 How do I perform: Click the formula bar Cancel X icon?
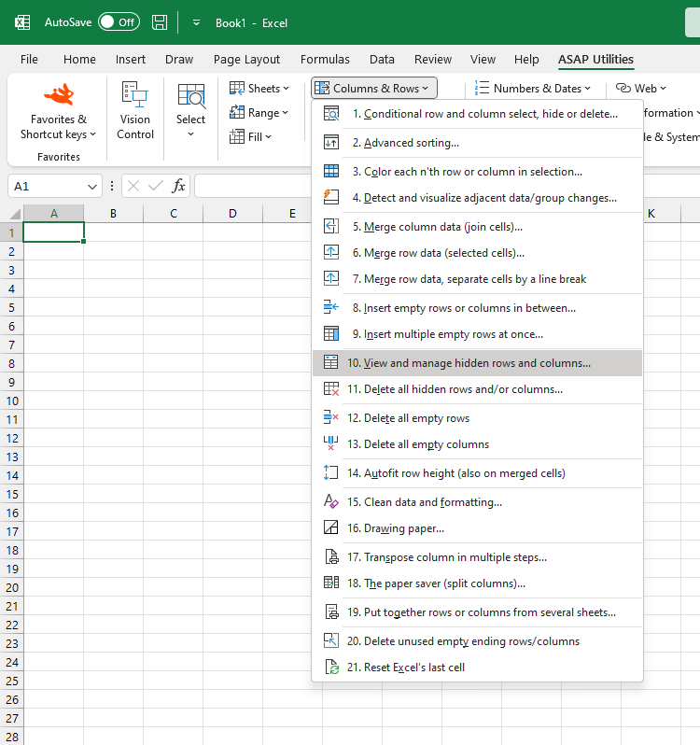(x=133, y=186)
